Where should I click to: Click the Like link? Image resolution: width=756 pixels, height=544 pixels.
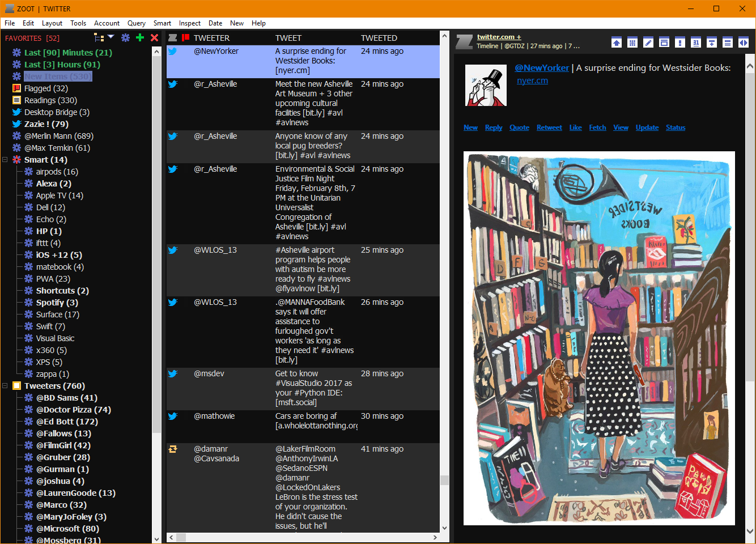(576, 127)
